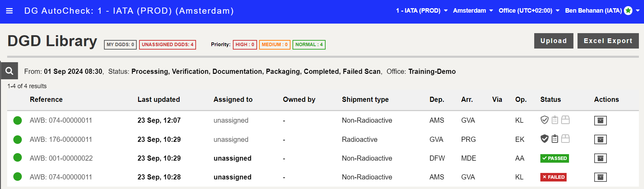This screenshot has height=189, width=644.
Task: Click archive icon for AWB 176-00000011
Action: [x=600, y=139]
